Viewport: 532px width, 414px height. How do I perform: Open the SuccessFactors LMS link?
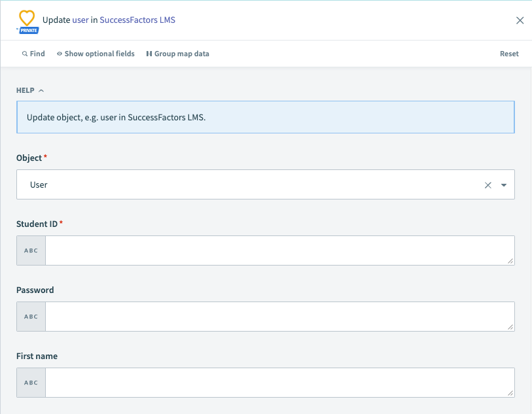(137, 20)
